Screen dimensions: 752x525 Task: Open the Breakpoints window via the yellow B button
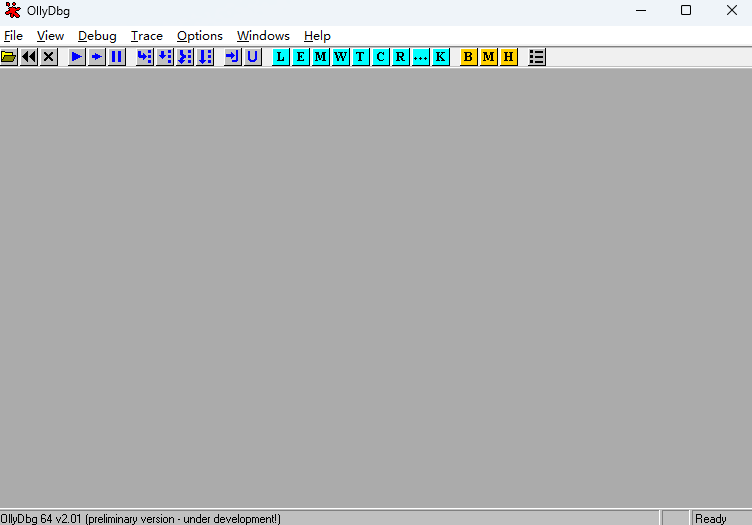(469, 57)
